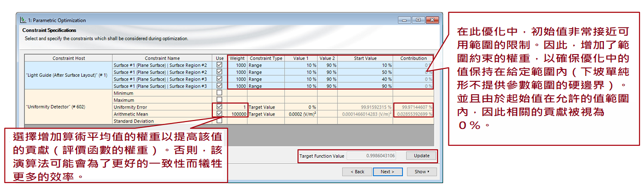Open the Show dropdown button
Image resolution: width=644 pixels, height=187 pixels.
tap(422, 172)
